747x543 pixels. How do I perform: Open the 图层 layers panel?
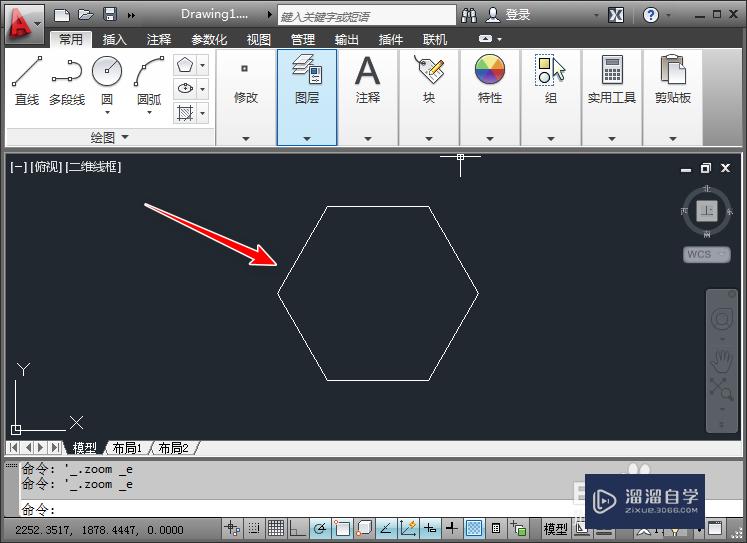click(307, 98)
